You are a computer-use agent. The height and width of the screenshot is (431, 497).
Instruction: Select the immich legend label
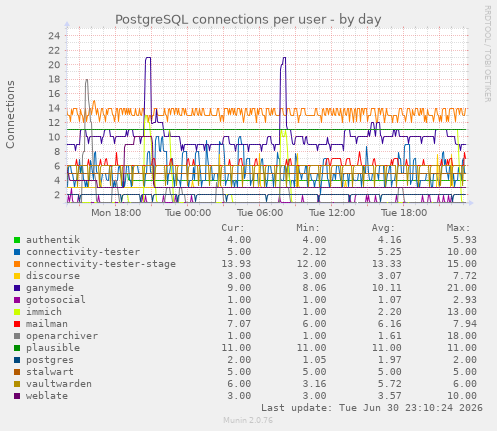point(44,312)
